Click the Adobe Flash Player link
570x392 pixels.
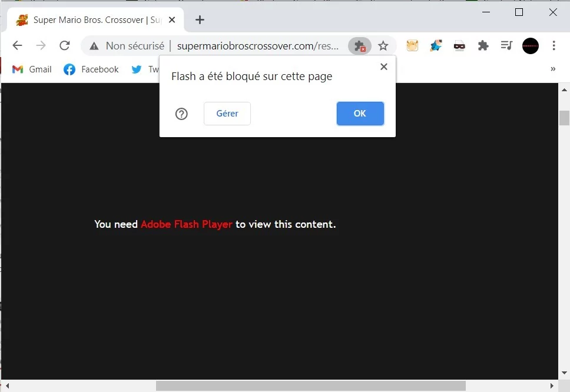[x=187, y=224]
